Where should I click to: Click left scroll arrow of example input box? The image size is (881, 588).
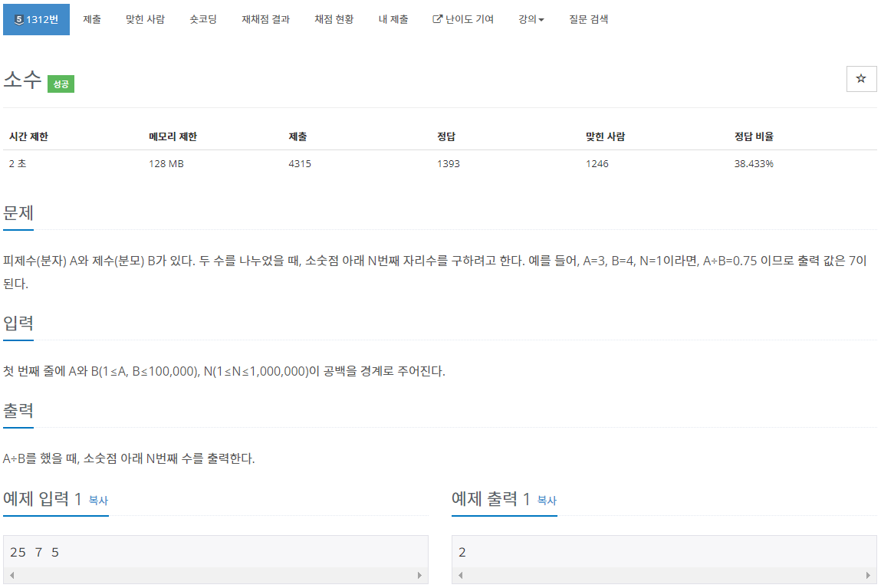click(12, 575)
